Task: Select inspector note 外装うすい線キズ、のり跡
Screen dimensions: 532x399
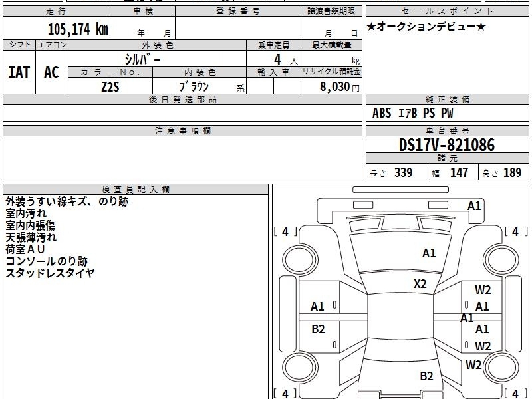Action: [x=67, y=202]
